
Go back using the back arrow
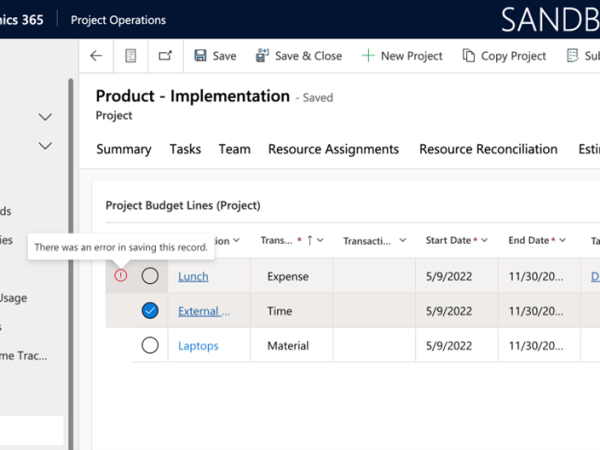pyautogui.click(x=96, y=56)
